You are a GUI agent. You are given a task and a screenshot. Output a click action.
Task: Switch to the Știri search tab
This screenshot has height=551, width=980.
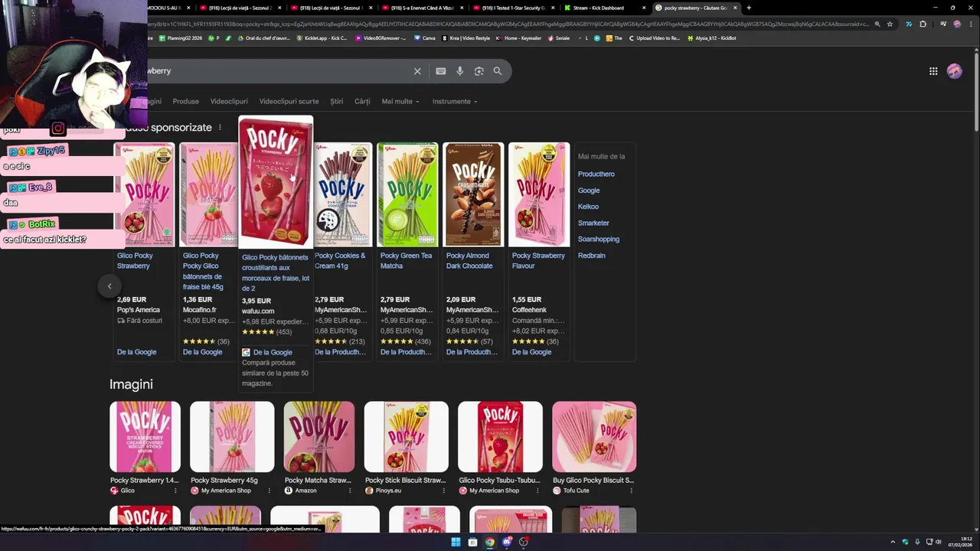pos(337,102)
